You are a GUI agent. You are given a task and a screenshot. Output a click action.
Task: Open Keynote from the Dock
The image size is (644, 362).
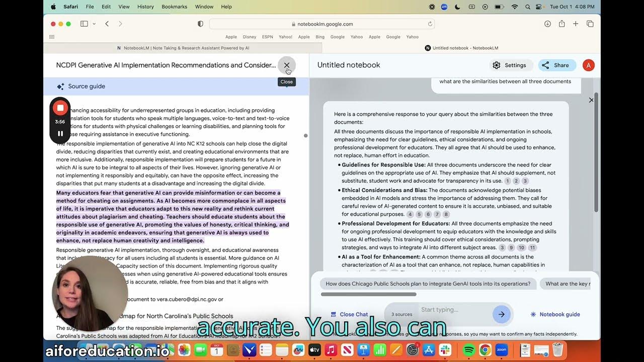pyautogui.click(x=363, y=350)
